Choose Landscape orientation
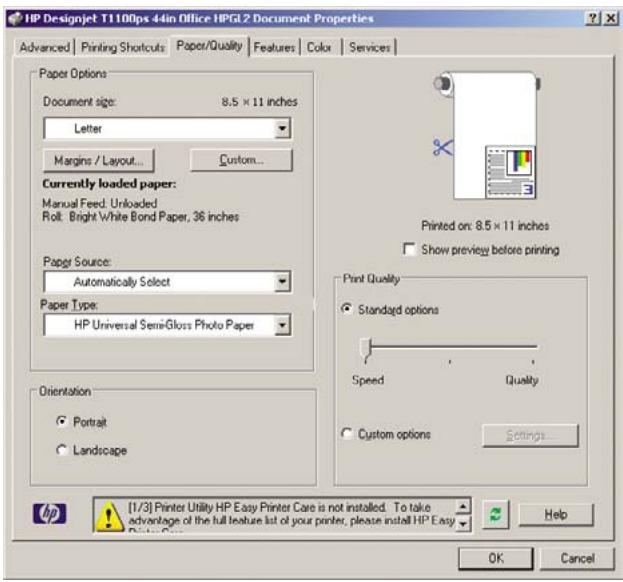 (x=62, y=450)
